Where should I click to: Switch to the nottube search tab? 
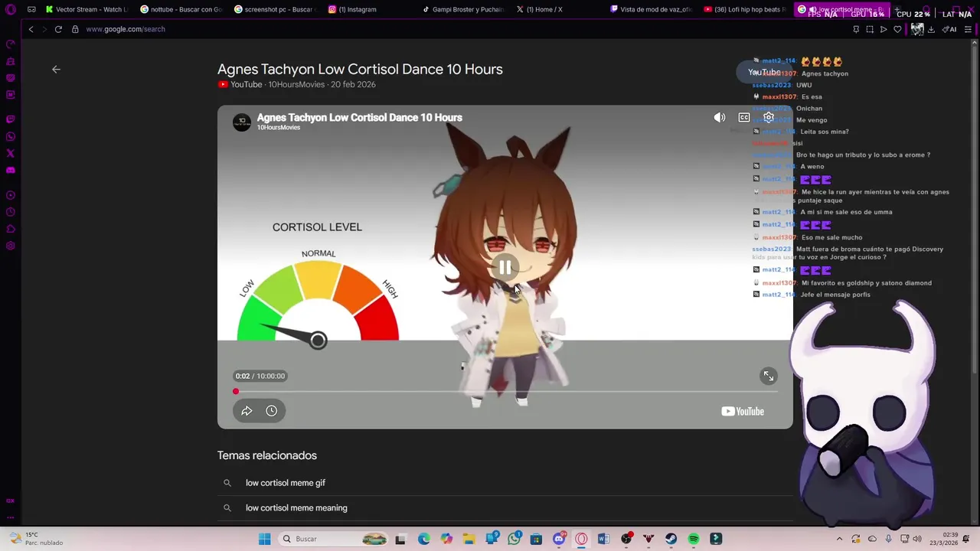pos(181,9)
